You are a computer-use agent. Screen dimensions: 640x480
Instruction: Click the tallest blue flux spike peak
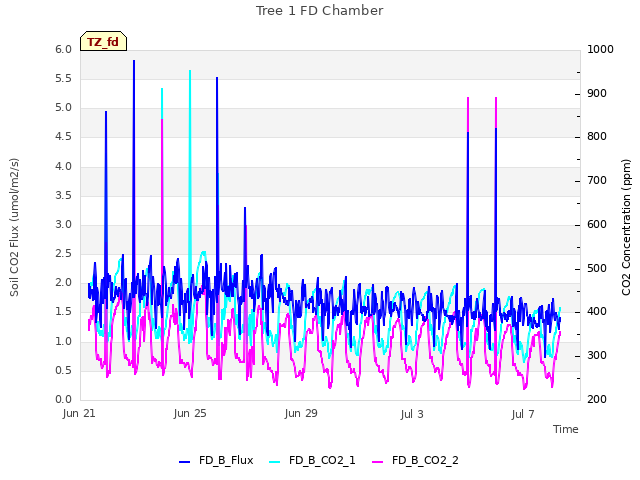pos(134,61)
